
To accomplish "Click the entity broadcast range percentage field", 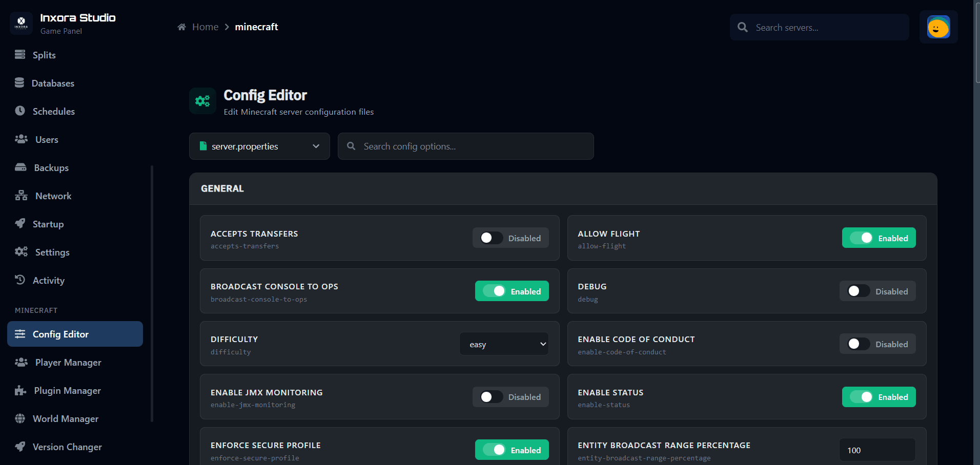I will [877, 450].
